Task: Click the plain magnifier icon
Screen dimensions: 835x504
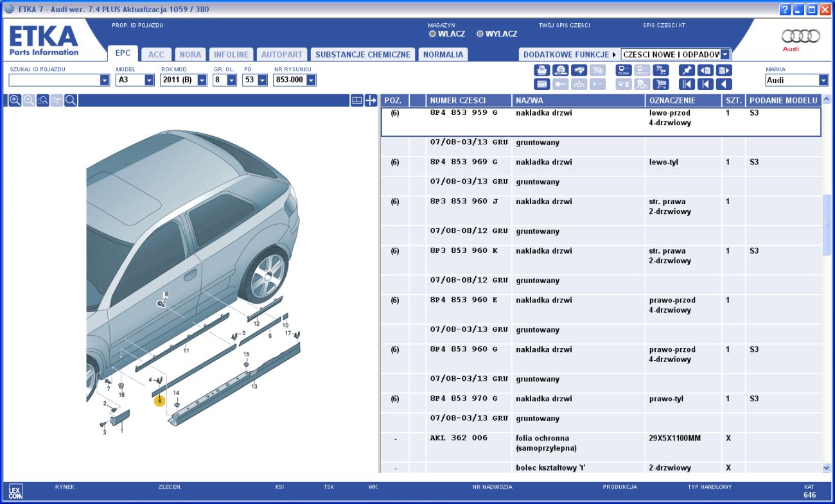Action: 71,100
